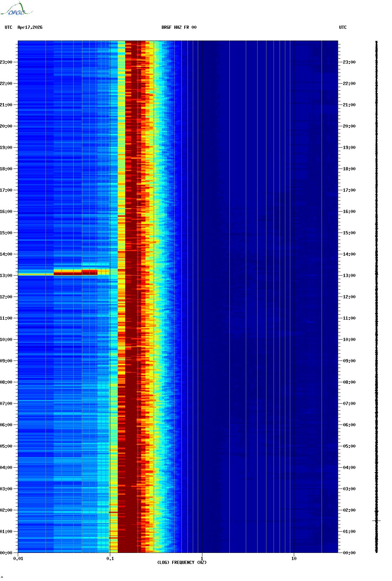Screen dimensions: 392x581
Task: Click the (LOG) FREQUENCY (HZ) axis title
Action: [x=182, y=563]
